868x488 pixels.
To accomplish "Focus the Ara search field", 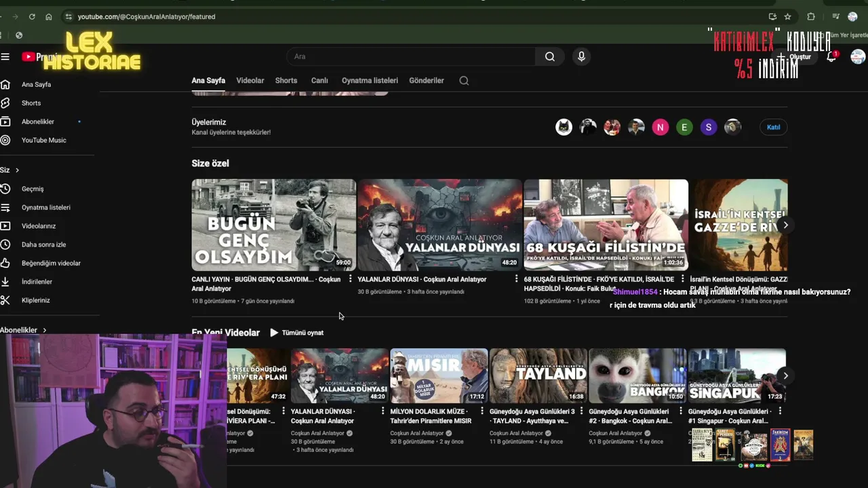I will tap(410, 57).
